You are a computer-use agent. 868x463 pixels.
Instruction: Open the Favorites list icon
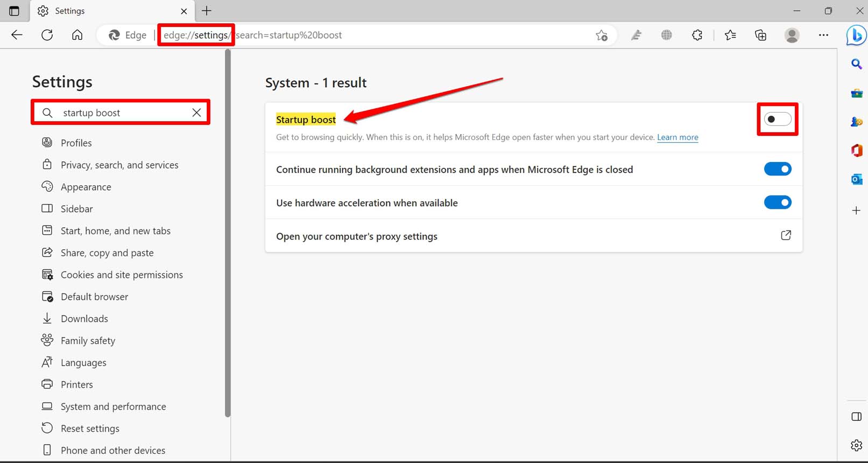[730, 35]
